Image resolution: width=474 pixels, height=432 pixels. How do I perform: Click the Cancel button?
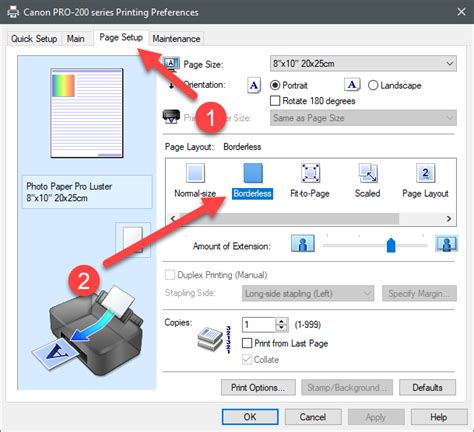313,417
